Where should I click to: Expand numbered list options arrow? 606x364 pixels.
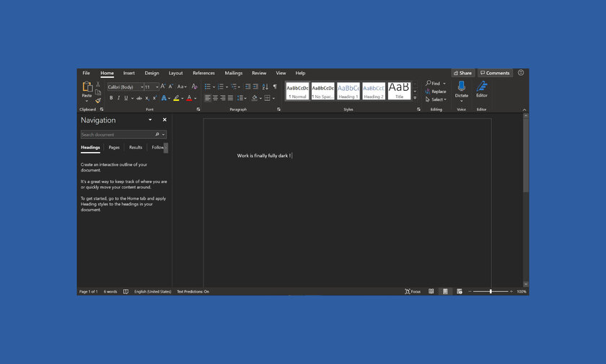[227, 86]
